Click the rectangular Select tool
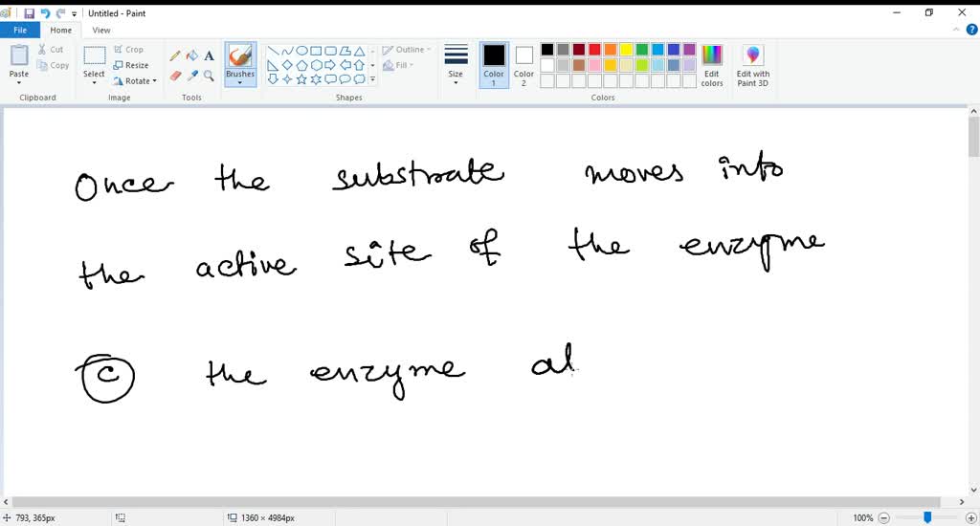This screenshot has width=980, height=526. coord(95,55)
